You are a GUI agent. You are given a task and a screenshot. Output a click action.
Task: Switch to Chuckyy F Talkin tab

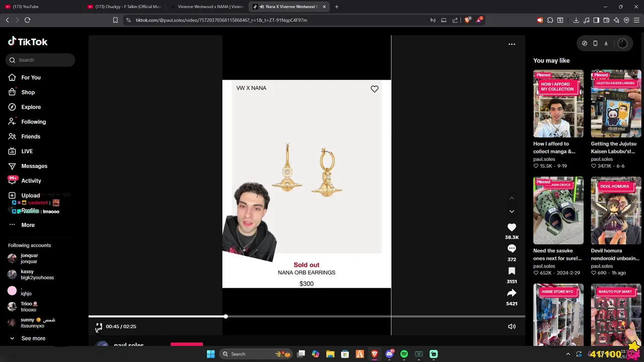(124, 7)
